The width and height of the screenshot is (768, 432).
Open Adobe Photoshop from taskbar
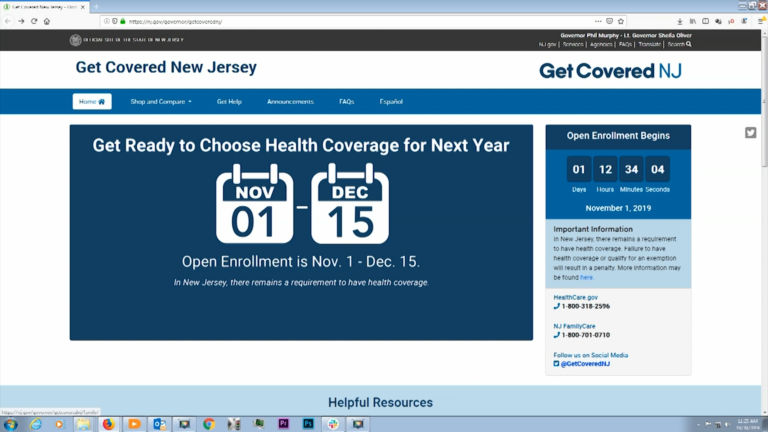coord(308,424)
